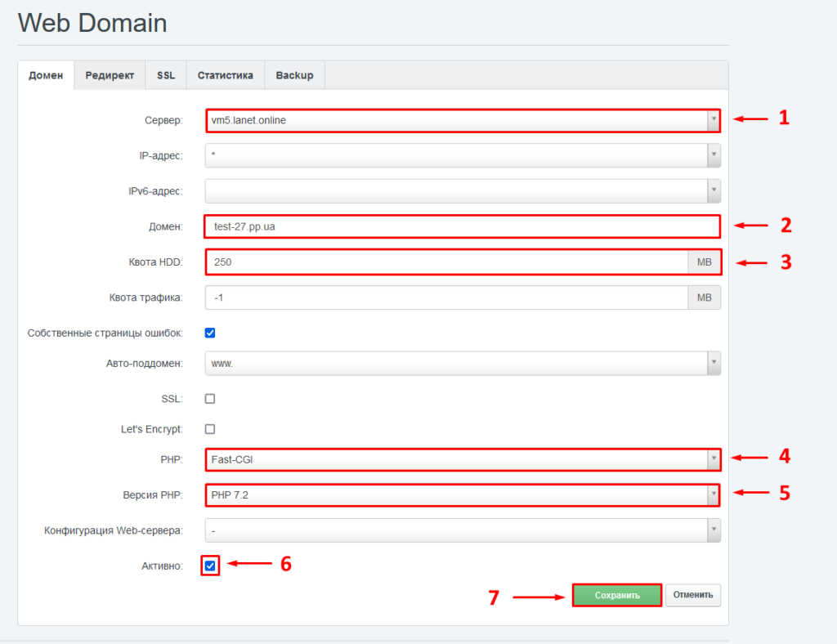Toggle the Собственные страницы ошибок checkbox

point(210,333)
